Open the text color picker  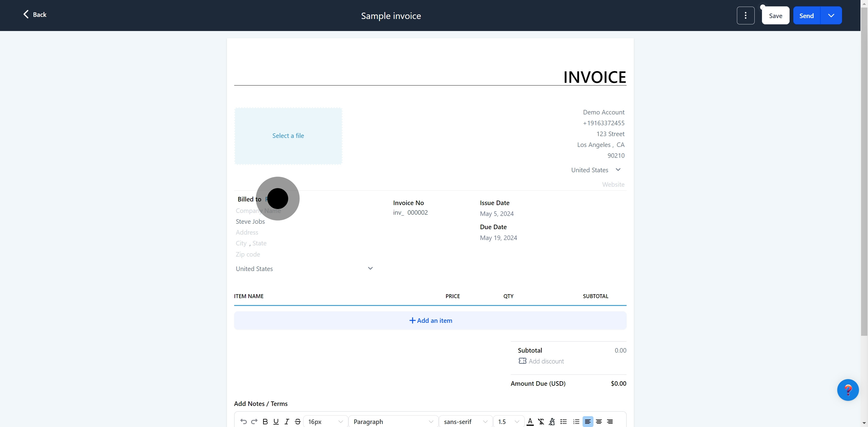pos(530,421)
